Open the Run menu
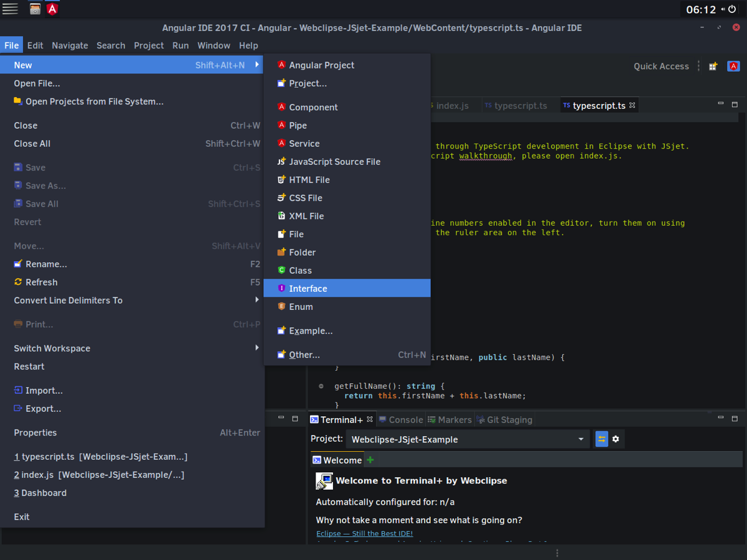This screenshot has width=747, height=560. click(181, 45)
